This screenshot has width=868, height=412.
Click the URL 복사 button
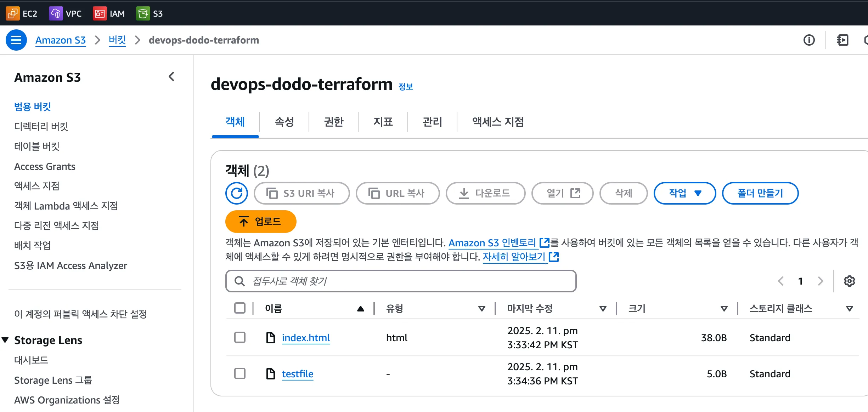398,193
